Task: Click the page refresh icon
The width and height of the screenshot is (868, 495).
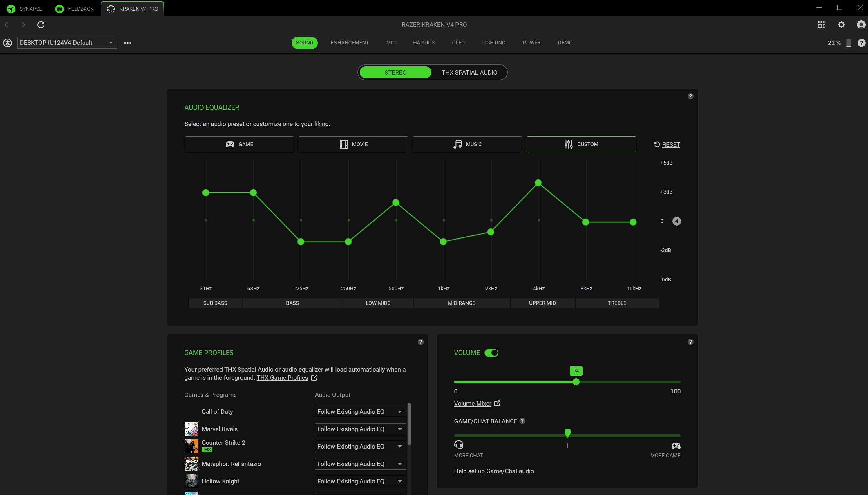Action: pyautogui.click(x=41, y=24)
